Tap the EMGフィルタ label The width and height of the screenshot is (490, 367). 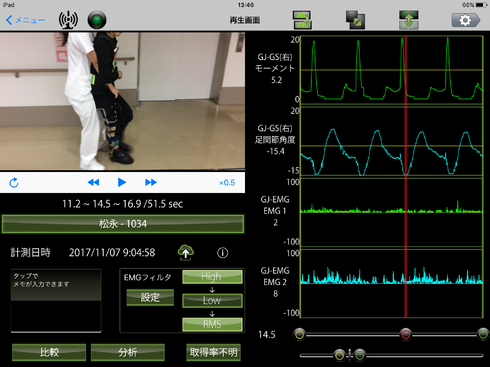[x=147, y=277]
